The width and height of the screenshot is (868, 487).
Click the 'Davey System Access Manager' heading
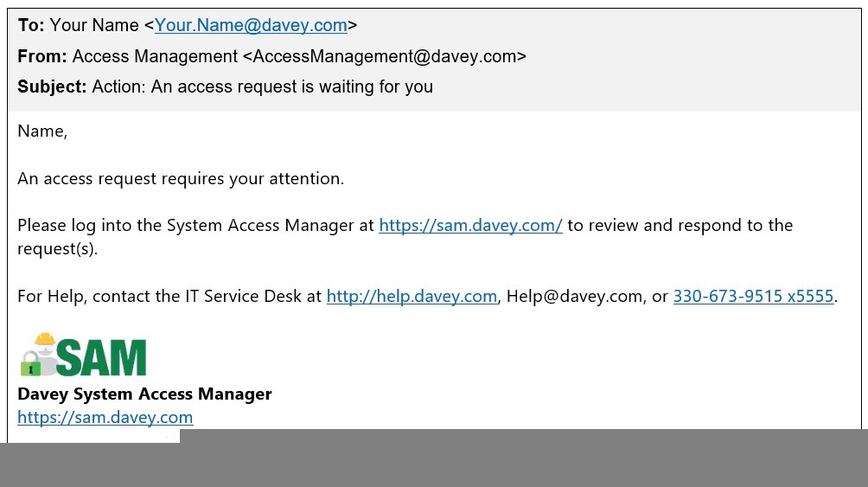pos(144,394)
